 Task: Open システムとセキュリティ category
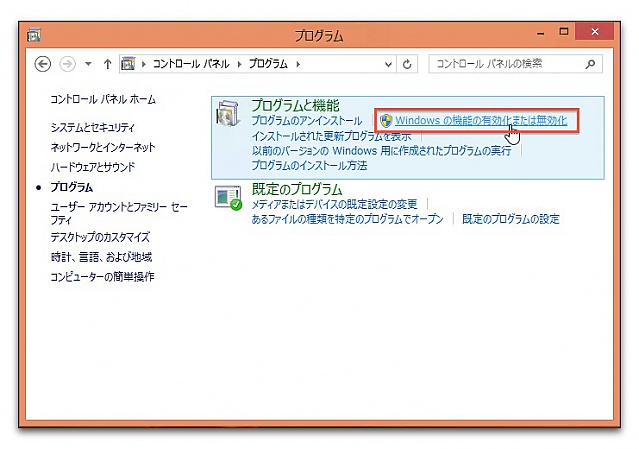tap(93, 128)
